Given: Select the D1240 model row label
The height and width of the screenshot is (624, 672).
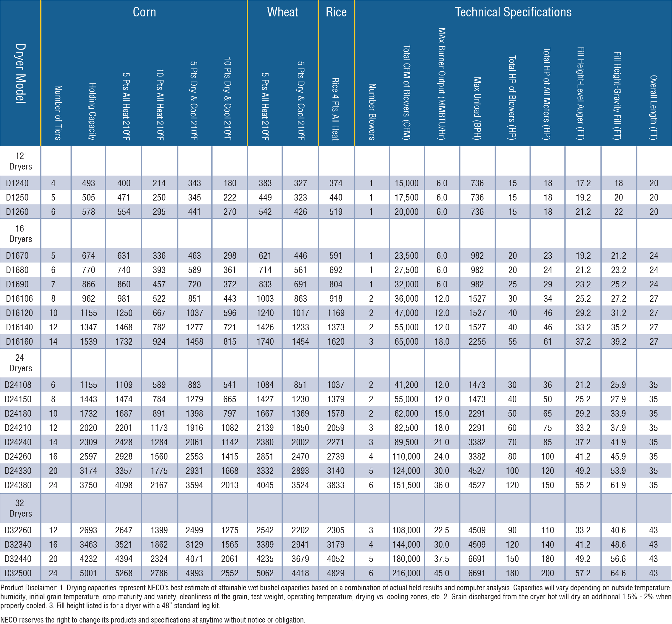Looking at the screenshot, I should (17, 183).
